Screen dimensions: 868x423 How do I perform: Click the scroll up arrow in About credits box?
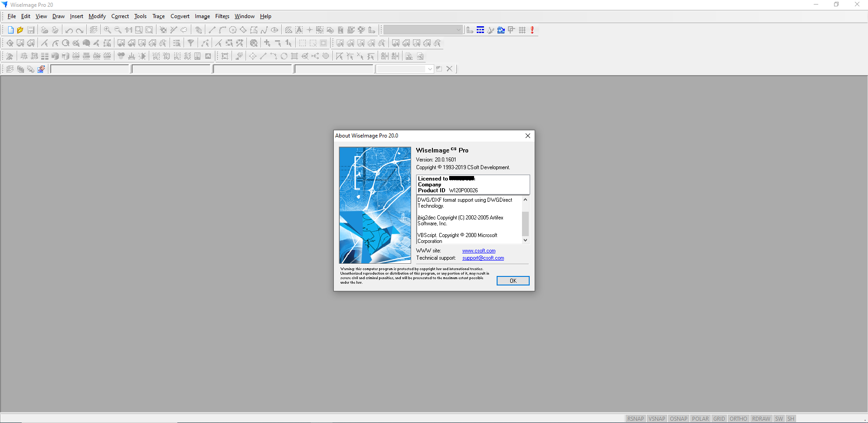525,200
